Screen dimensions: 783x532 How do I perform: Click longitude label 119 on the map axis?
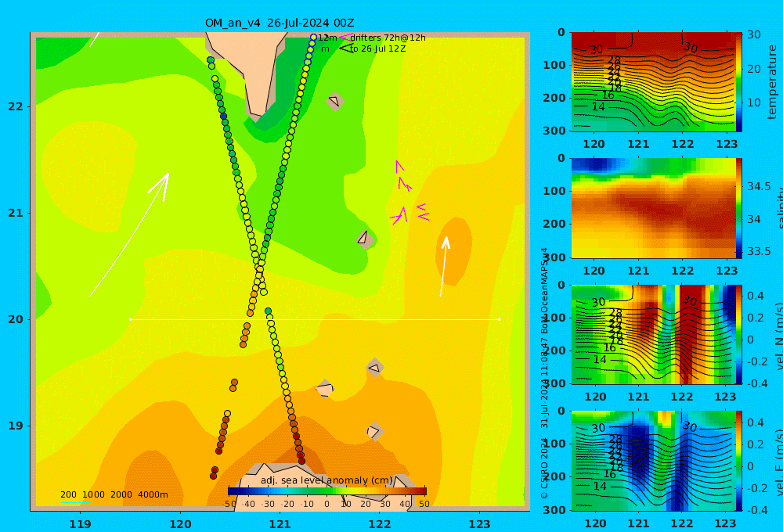pyautogui.click(x=80, y=524)
